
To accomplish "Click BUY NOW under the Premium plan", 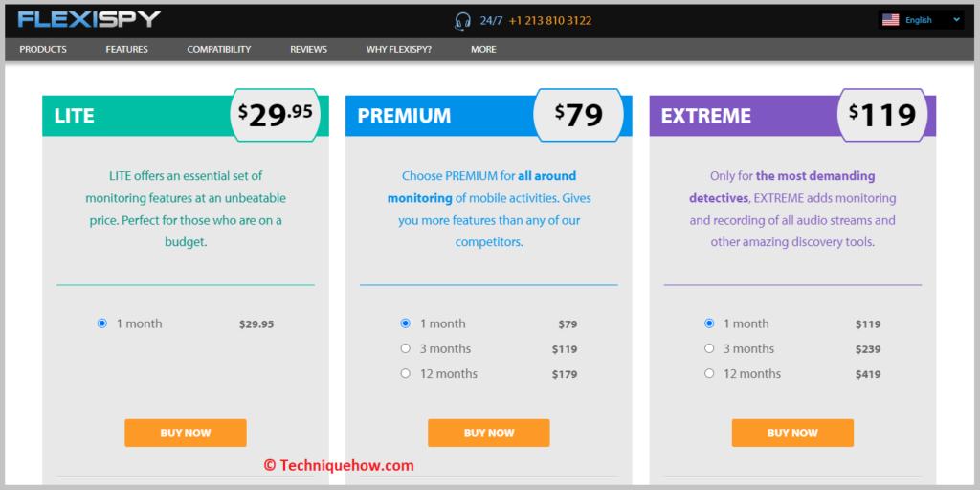I will [489, 434].
